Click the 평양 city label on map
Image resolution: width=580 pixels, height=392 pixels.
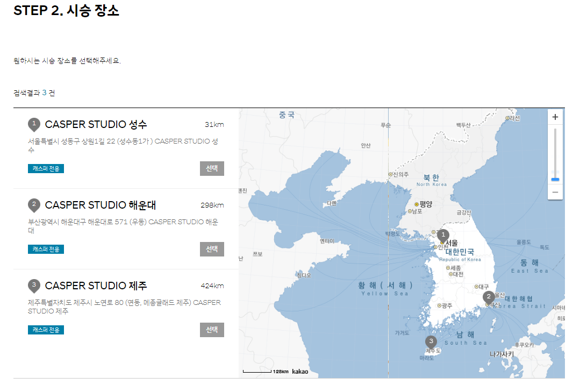click(426, 204)
